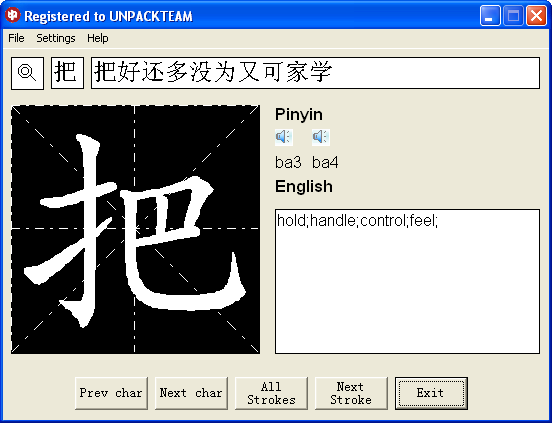Open the Help menu
Screen dimensions: 552x423
(98, 38)
